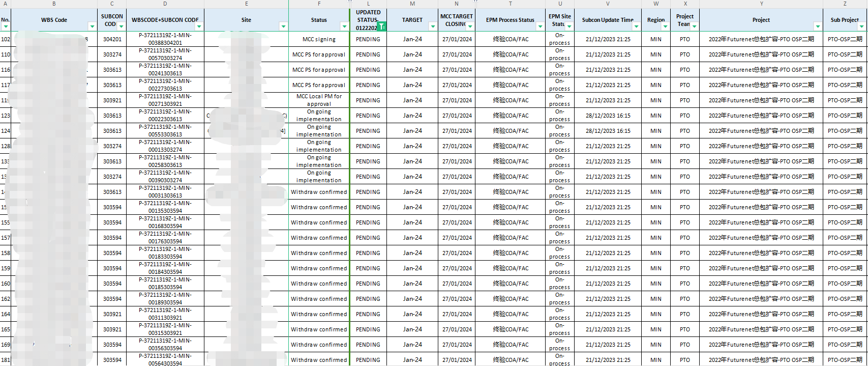This screenshot has width=868, height=366.
Task: Open the MCC TARGET CLOSING filter dropdown
Action: [470, 26]
